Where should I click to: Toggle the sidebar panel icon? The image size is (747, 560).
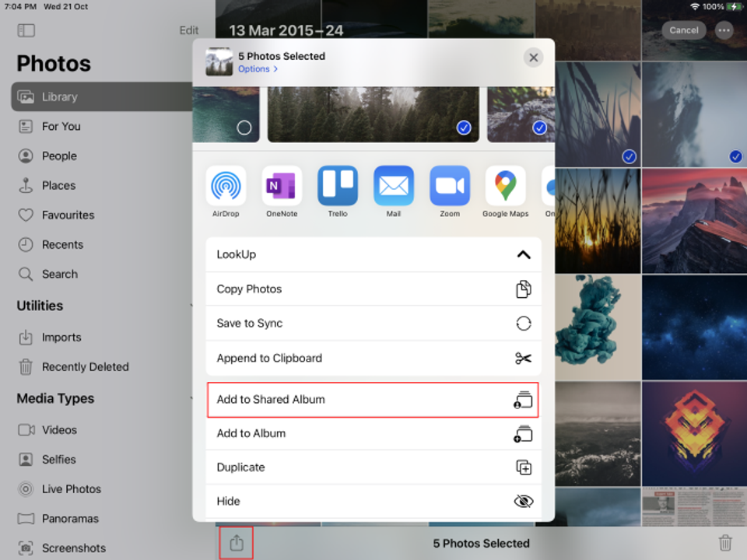26,30
